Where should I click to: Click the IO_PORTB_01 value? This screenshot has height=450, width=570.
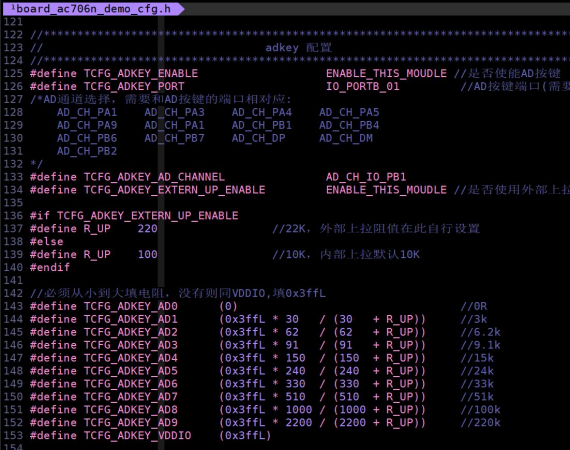point(362,87)
